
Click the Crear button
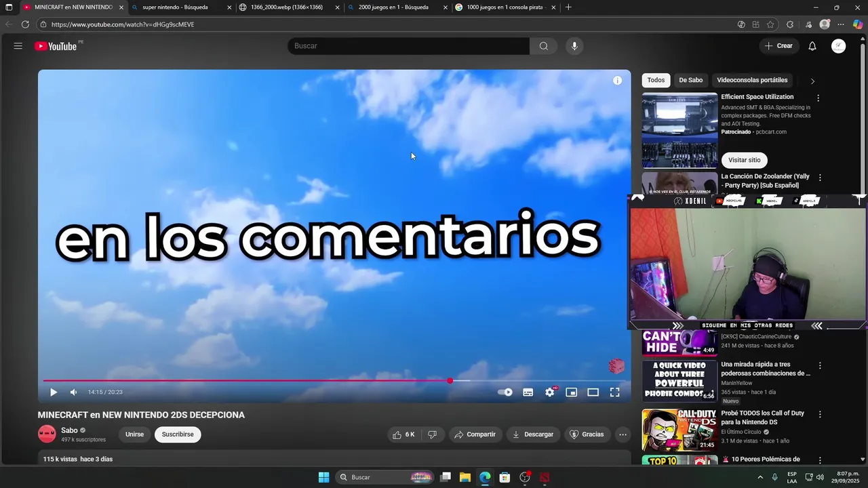[x=778, y=46]
